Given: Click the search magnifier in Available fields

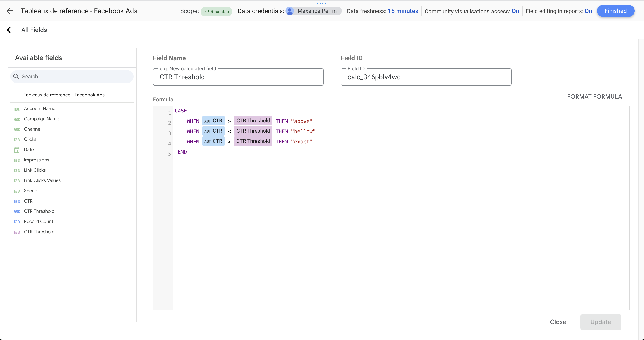Looking at the screenshot, I should click(x=16, y=76).
